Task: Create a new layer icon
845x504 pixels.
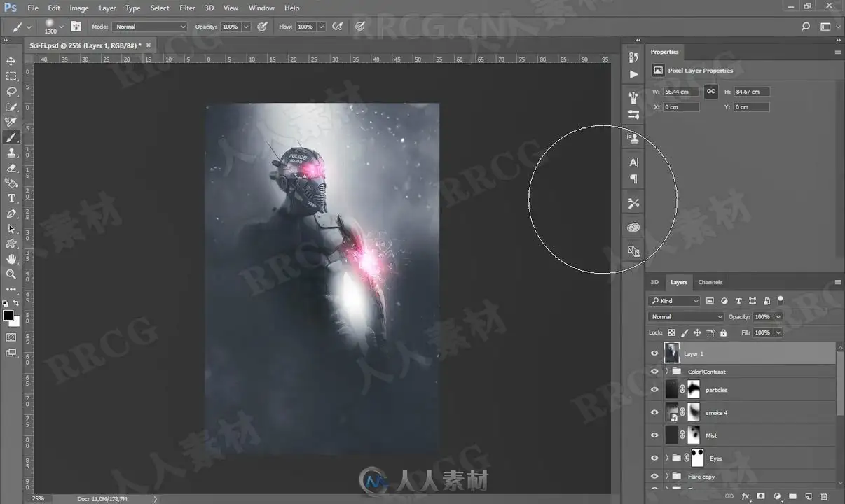Action: pyautogui.click(x=809, y=496)
